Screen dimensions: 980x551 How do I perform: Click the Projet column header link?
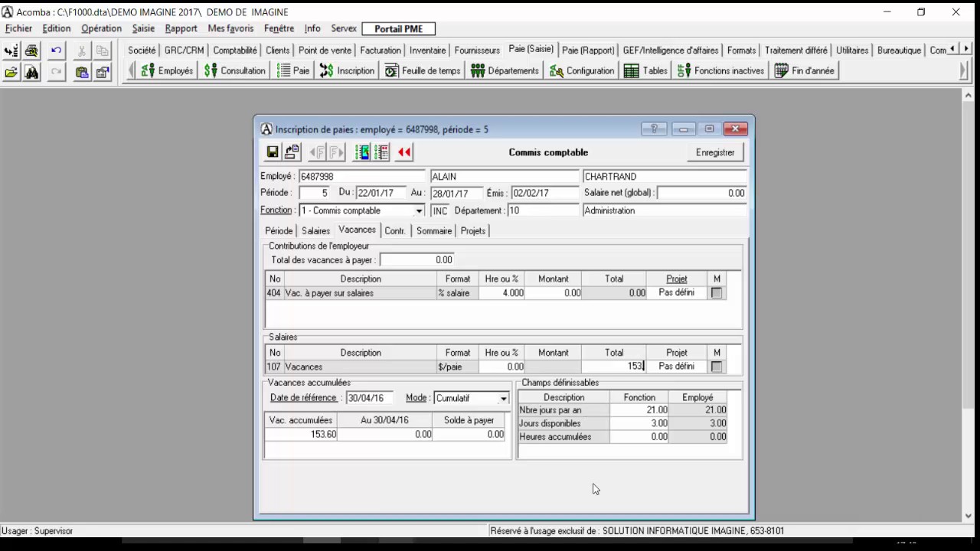(x=677, y=279)
